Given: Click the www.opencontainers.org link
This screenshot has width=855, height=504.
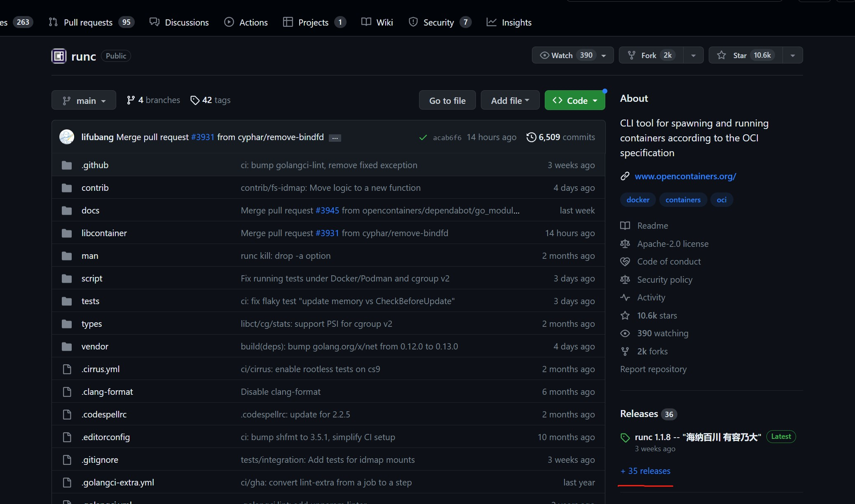Looking at the screenshot, I should click(685, 176).
